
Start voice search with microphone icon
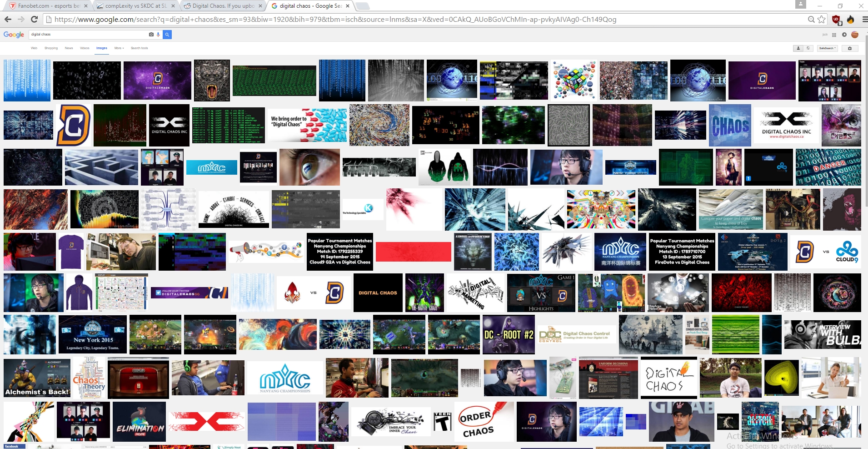point(158,35)
